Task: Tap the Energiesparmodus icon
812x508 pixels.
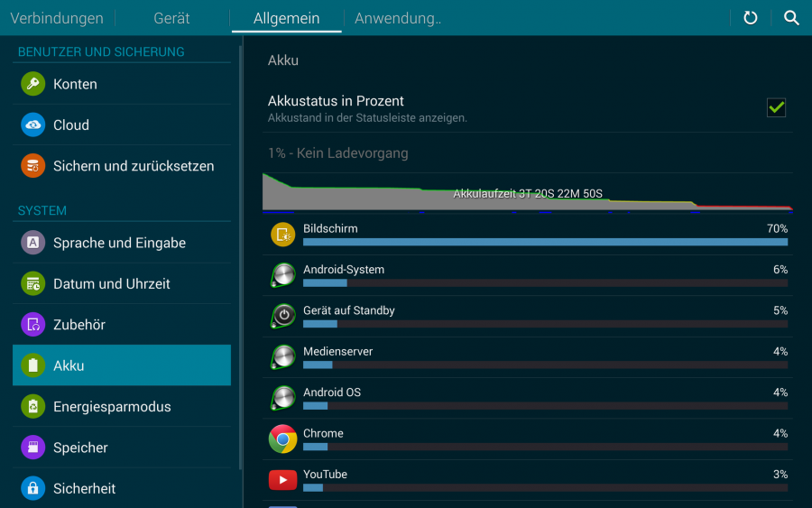Action: tap(33, 407)
